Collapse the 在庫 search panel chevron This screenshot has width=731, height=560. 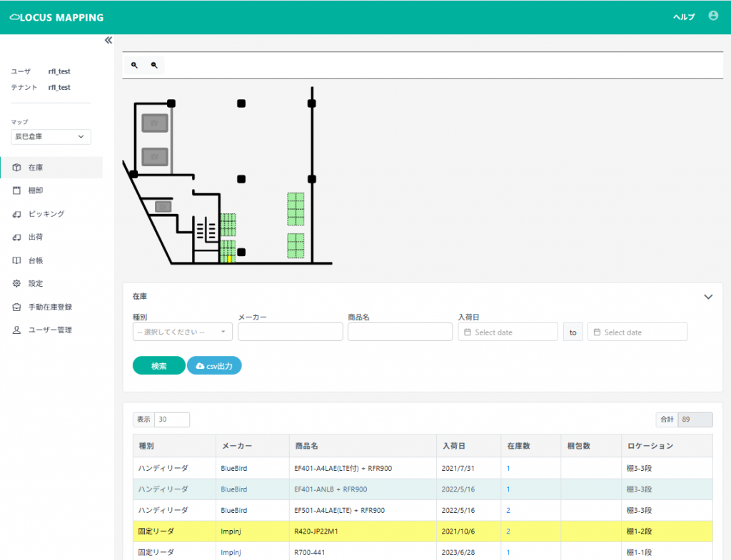pos(708,297)
